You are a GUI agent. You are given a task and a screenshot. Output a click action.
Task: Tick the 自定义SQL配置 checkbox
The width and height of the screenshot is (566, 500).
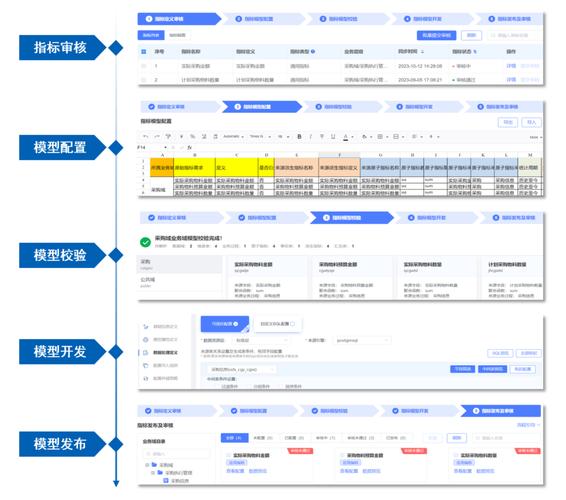coord(292,324)
